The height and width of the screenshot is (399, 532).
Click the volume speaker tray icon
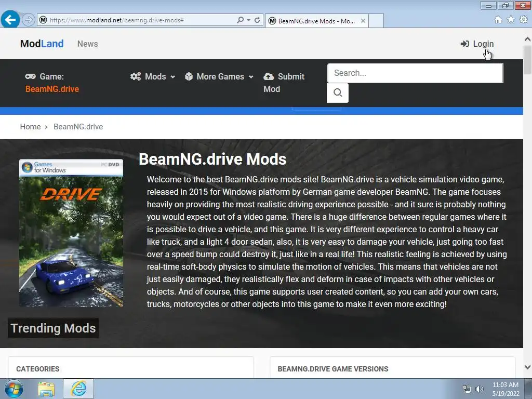coord(479,389)
